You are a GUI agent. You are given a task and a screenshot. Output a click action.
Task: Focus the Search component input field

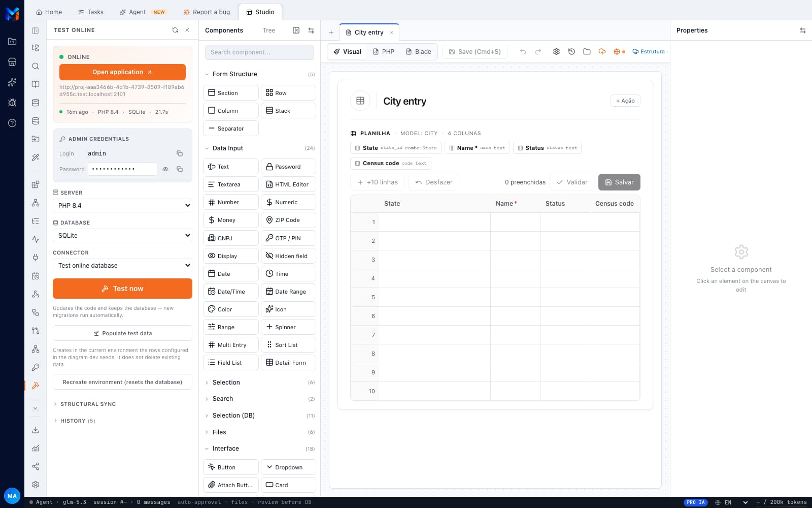[259, 52]
